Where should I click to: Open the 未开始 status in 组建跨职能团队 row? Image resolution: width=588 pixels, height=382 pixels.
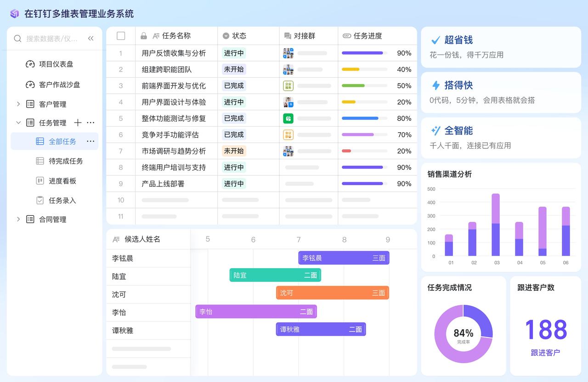point(234,69)
